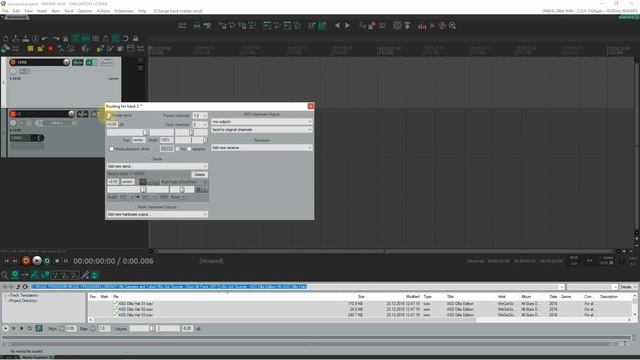640x360 pixels.
Task: Open the Parent channels dropdown
Action: pos(200,116)
